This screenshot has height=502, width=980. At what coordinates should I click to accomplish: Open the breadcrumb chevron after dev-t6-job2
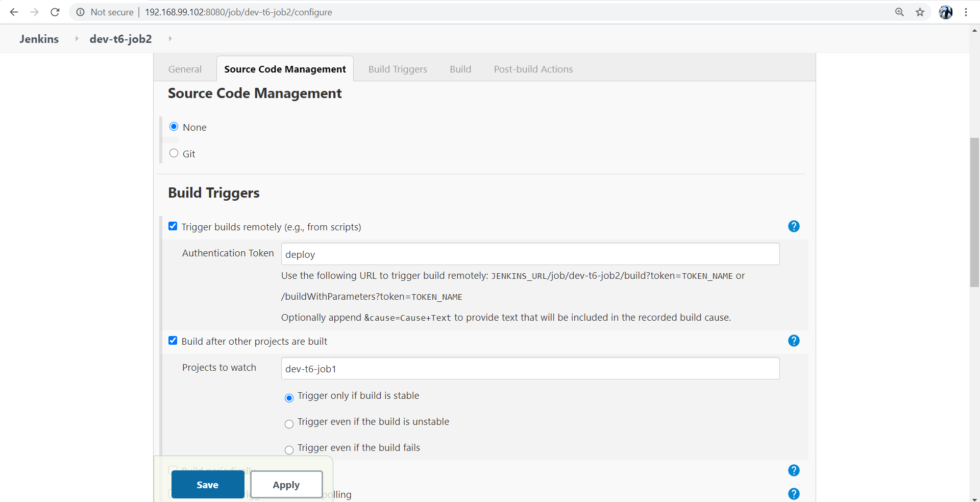[170, 38]
